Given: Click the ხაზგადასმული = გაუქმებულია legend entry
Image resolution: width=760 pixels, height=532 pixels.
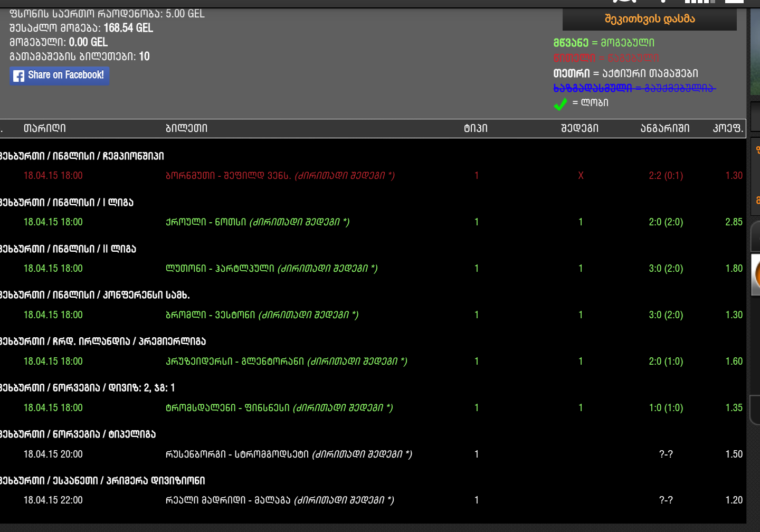Looking at the screenshot, I should coord(634,88).
